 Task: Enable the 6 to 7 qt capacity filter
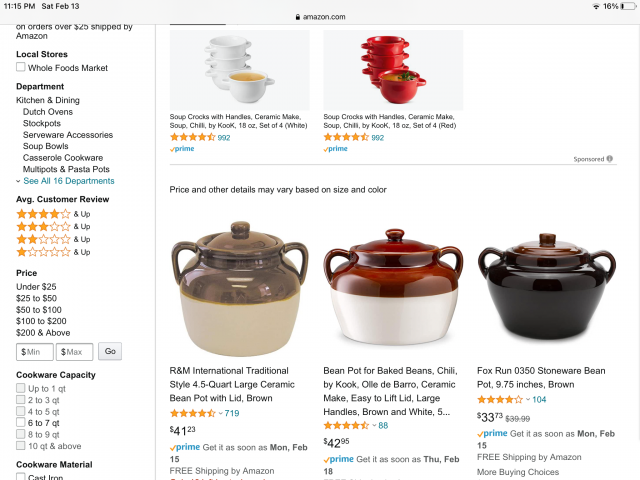(x=20, y=423)
